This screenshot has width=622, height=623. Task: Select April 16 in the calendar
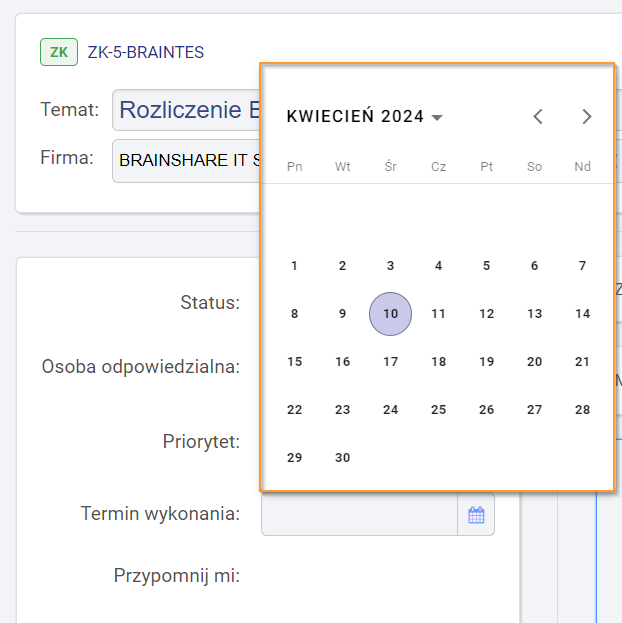tap(343, 362)
